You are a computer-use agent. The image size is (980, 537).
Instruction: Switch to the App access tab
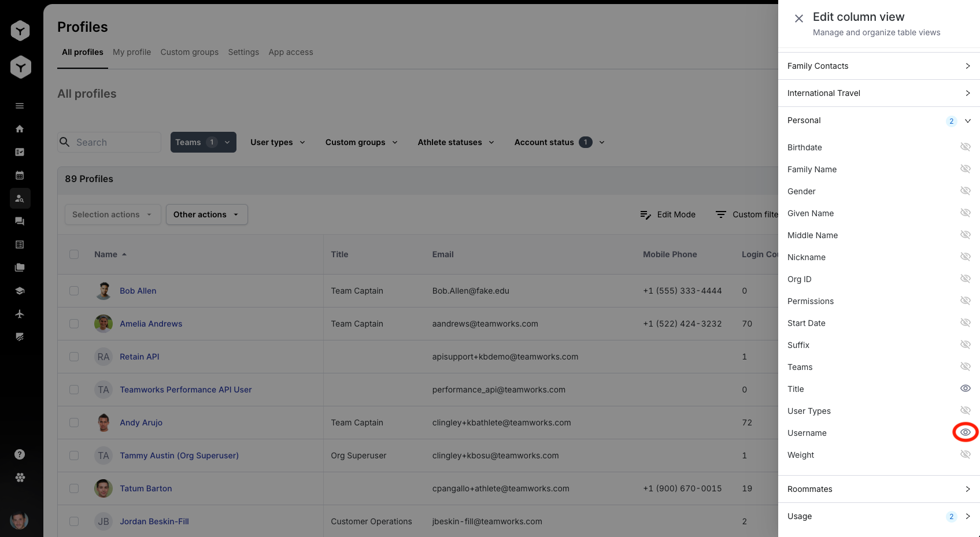tap(290, 52)
